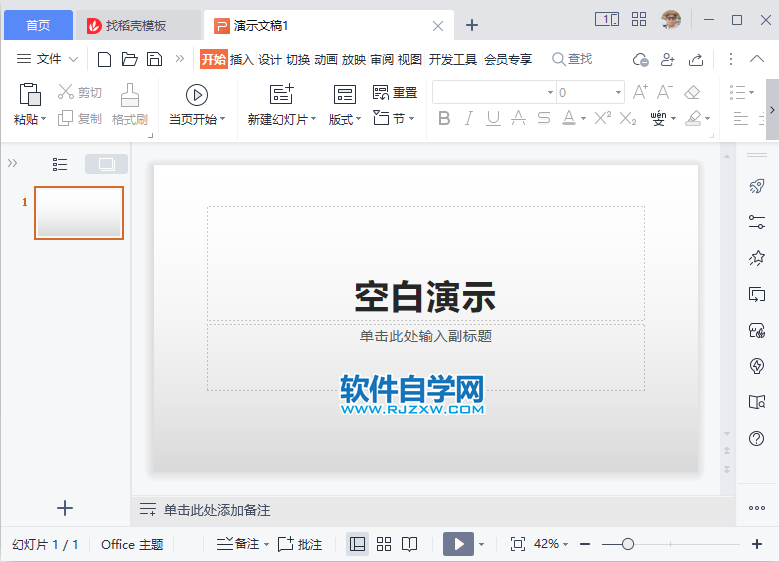Open object properties sliders icon in sidebar
This screenshot has width=779, height=562.
point(757,222)
